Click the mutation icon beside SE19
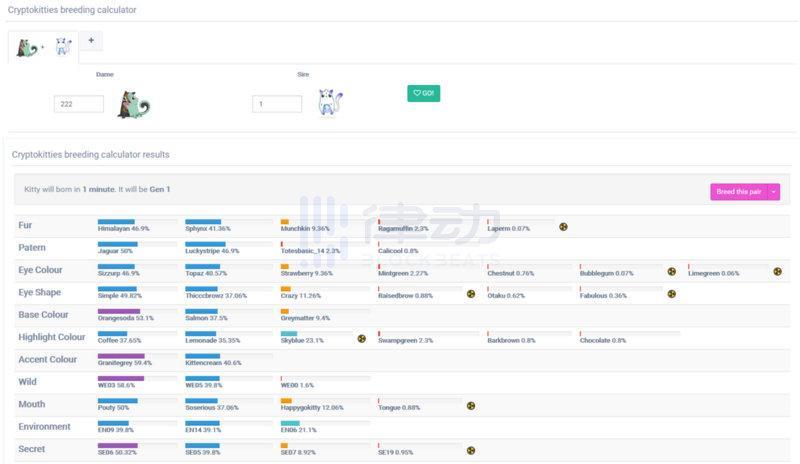800x464 pixels. pyautogui.click(x=471, y=451)
